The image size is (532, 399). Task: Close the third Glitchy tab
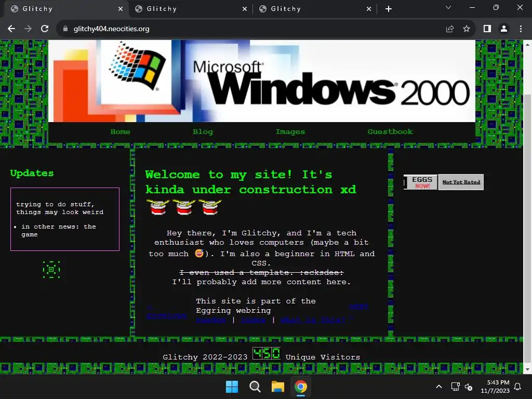369,9
